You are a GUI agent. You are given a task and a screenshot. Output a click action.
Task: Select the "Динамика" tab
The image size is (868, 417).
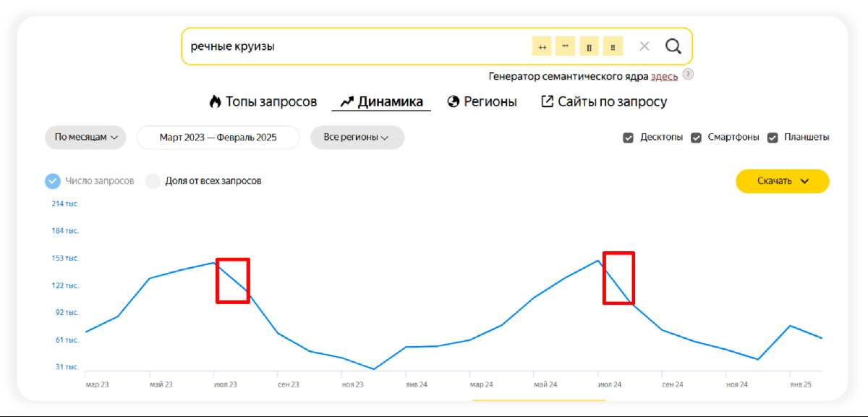(x=381, y=102)
